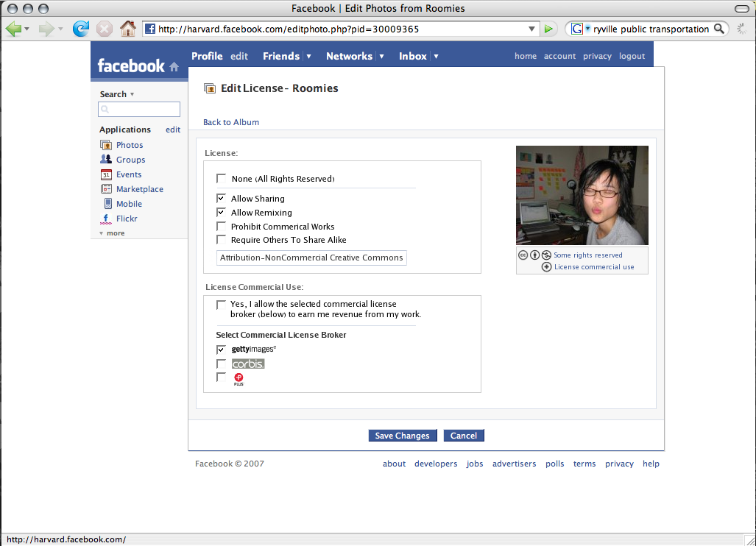Open the Groups sidebar icon
The image size is (756, 546).
click(x=105, y=159)
